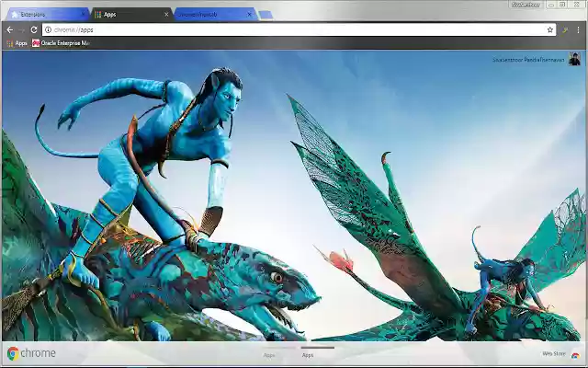The height and width of the screenshot is (368, 588).
Task: Click the forward navigation arrow
Action: coord(22,29)
